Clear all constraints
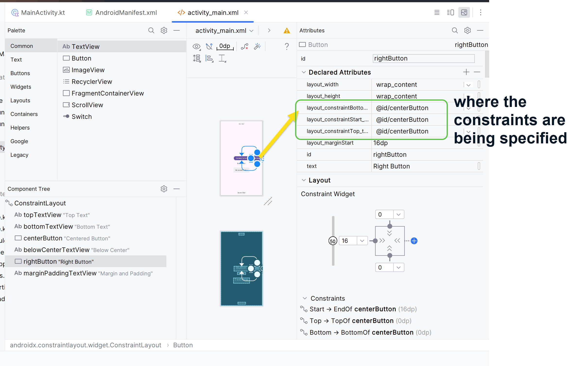The height and width of the screenshot is (366, 588). click(244, 46)
